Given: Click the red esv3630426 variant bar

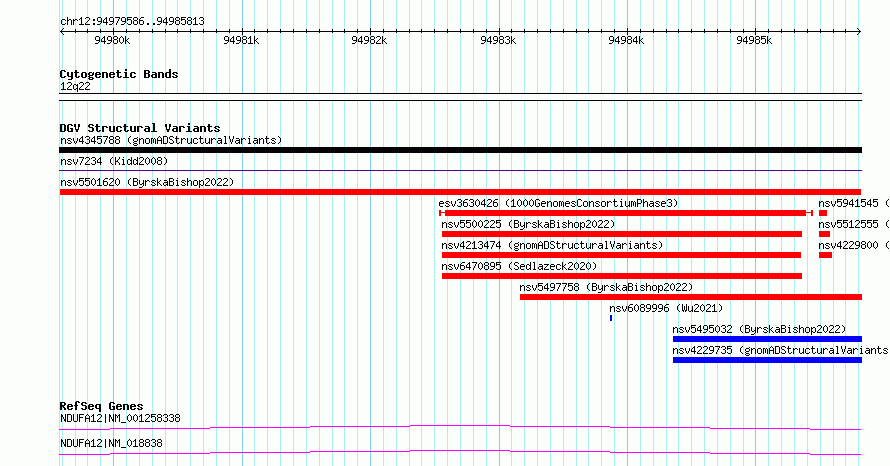Looking at the screenshot, I should 626,213.
